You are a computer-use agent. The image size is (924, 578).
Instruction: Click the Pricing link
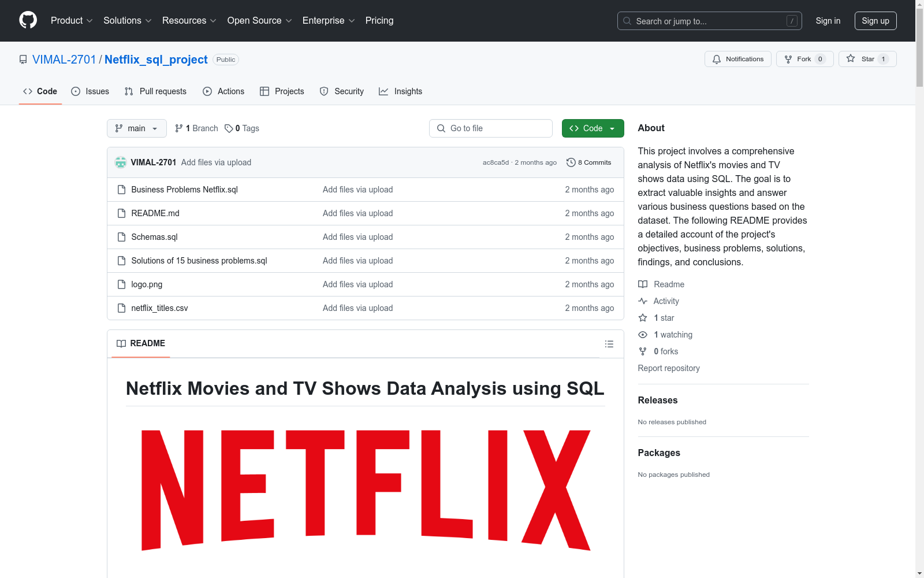click(379, 21)
